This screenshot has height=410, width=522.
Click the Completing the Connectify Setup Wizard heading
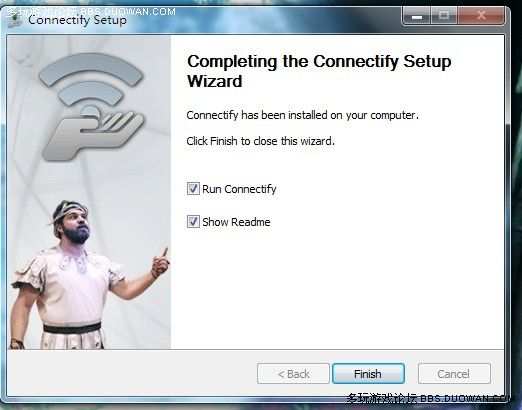pos(319,71)
